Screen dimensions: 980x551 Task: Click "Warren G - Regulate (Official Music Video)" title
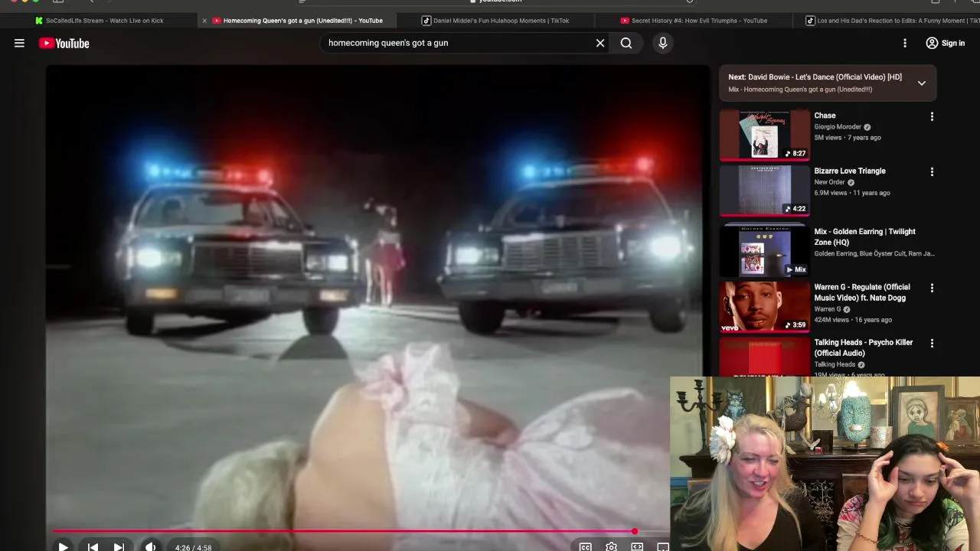click(862, 292)
